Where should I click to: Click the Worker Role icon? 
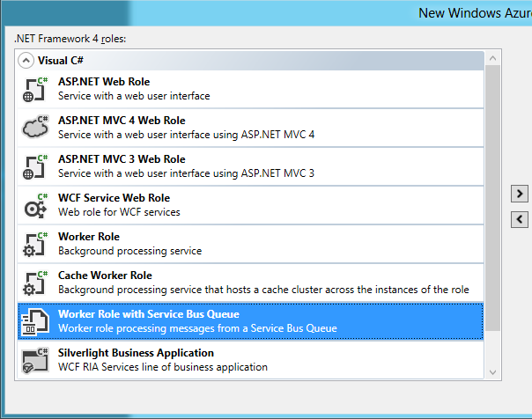point(35,244)
